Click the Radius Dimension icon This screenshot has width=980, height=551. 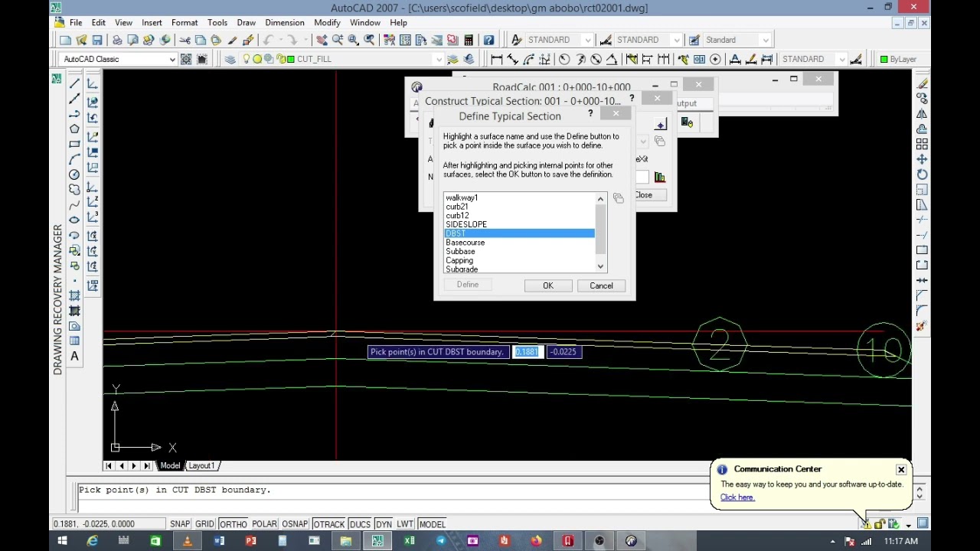[x=564, y=59]
